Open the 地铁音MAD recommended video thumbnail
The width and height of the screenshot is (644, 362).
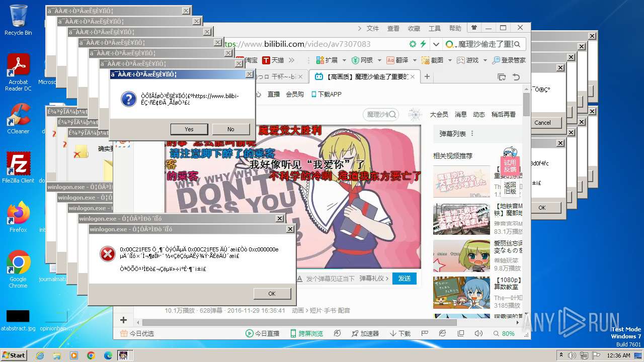point(461,219)
